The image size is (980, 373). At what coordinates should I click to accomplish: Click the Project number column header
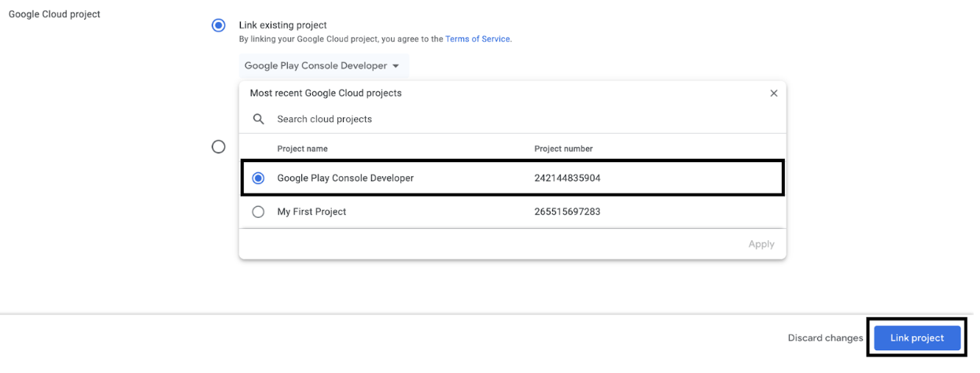coord(563,149)
